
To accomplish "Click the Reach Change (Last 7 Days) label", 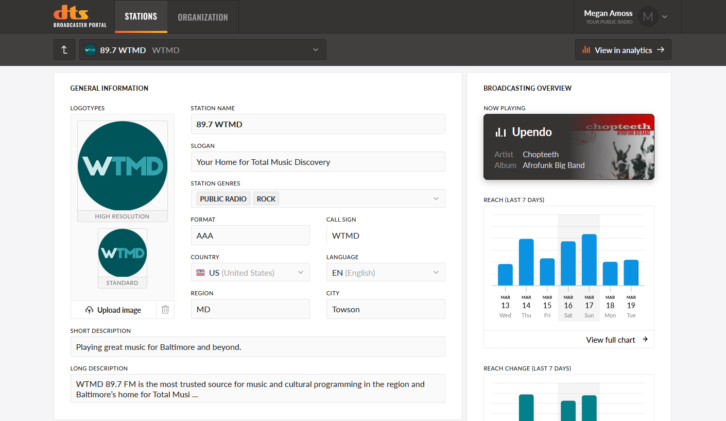I will [527, 368].
